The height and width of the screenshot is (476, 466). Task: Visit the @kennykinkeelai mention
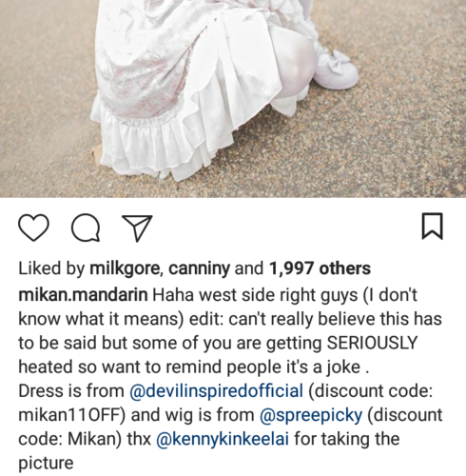tap(223, 439)
